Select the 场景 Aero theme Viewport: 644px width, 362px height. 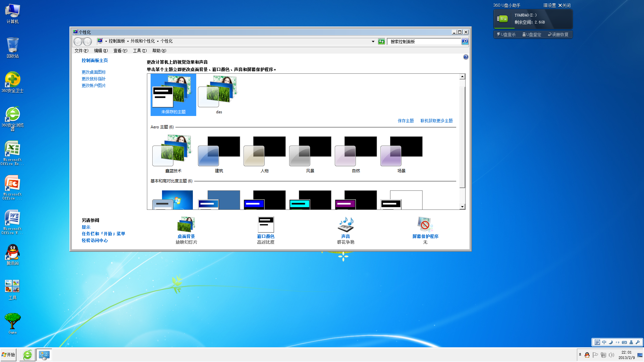coord(401,154)
